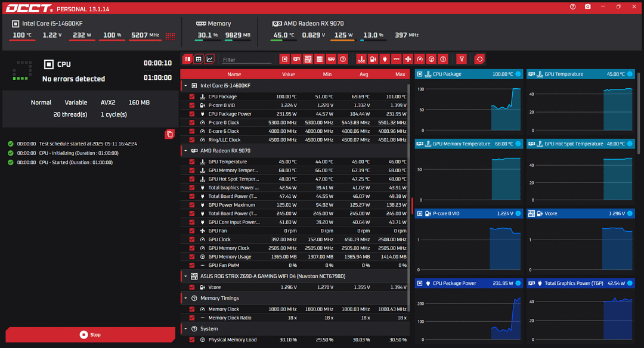The image size is (644, 348).
Task: Toggle the clock speed gauge sensor filter
Action: pos(419,59)
